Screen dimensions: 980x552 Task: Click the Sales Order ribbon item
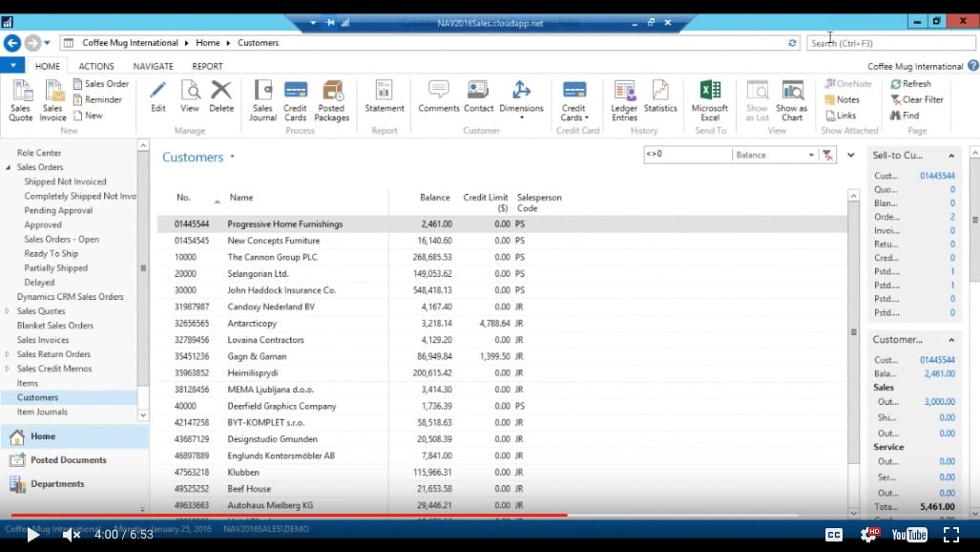tap(100, 84)
